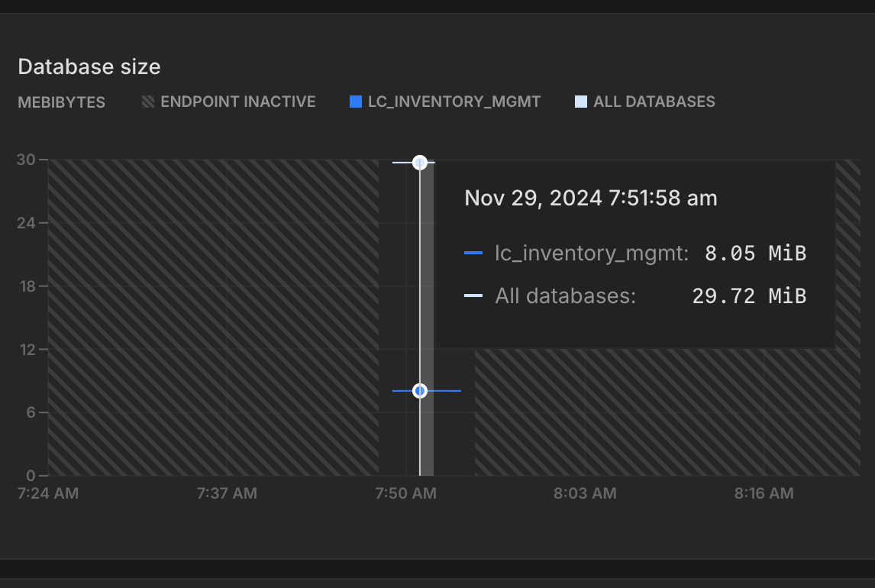875x588 pixels.
Task: Toggle the LC_INVENTORY_MGMT legend label
Action: pyautogui.click(x=454, y=102)
